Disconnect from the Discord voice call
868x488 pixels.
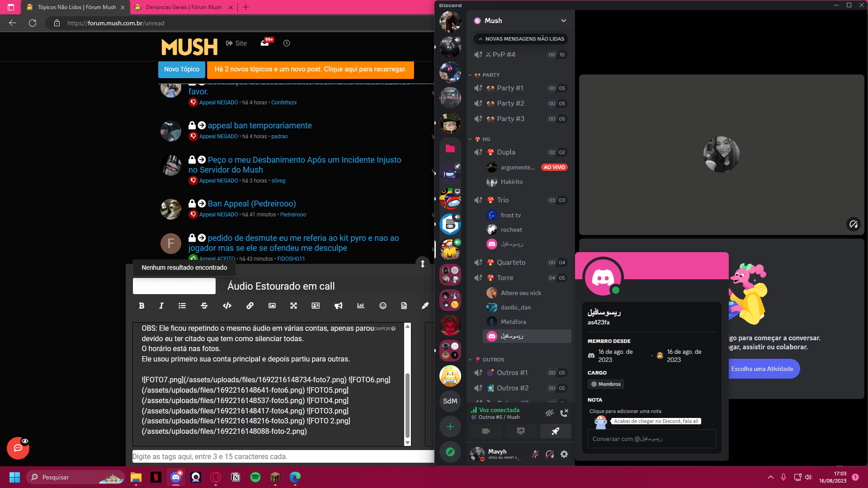[x=564, y=413]
